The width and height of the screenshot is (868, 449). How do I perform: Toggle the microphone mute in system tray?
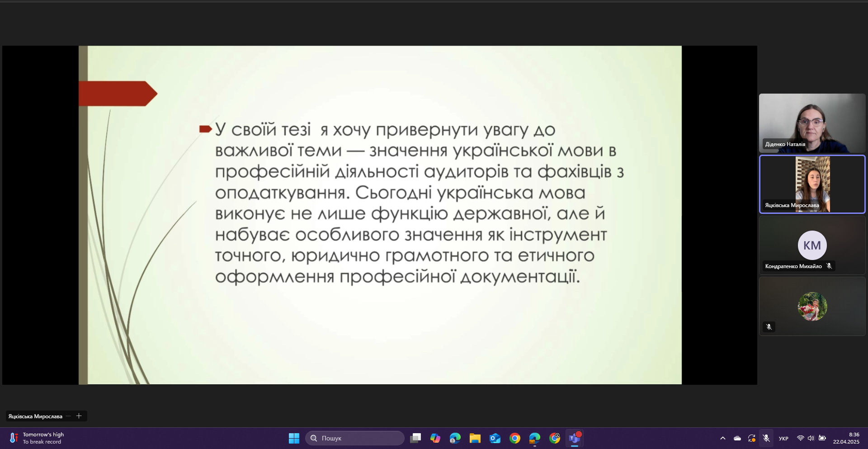point(766,438)
